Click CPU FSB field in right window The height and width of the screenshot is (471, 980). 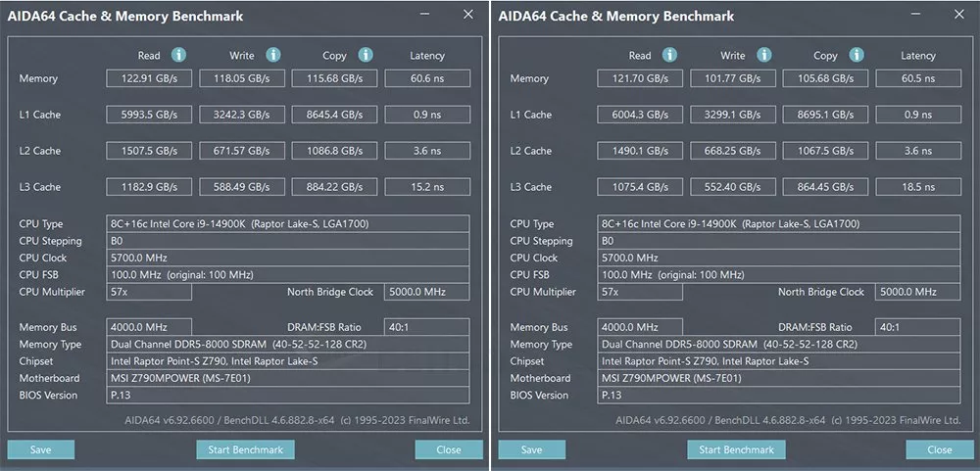coord(779,274)
